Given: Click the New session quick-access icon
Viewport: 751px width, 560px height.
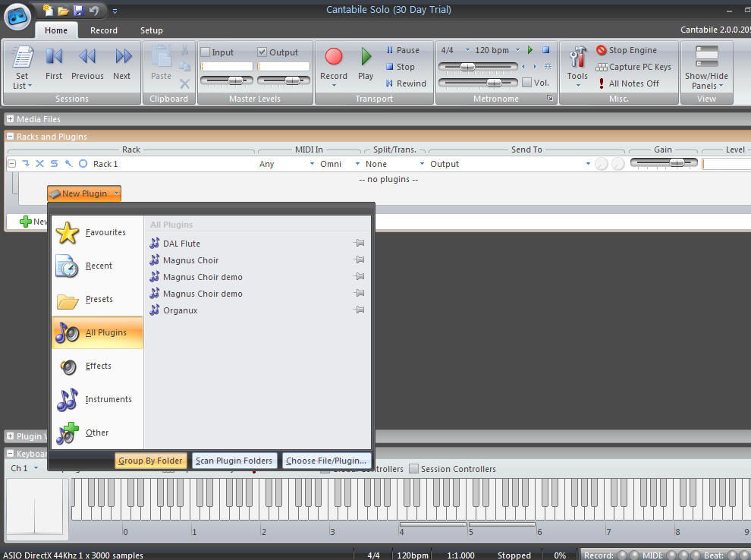Looking at the screenshot, I should (48, 10).
